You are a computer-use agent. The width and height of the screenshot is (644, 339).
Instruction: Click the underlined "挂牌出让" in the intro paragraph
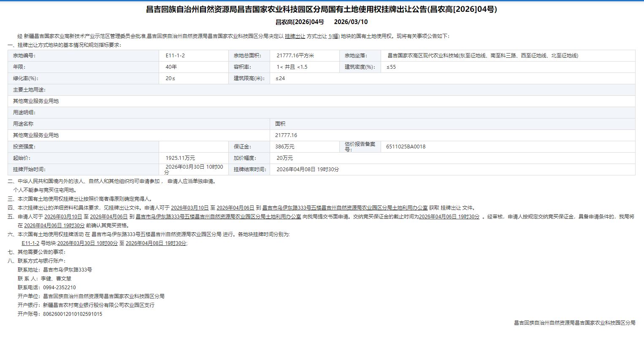(295, 36)
